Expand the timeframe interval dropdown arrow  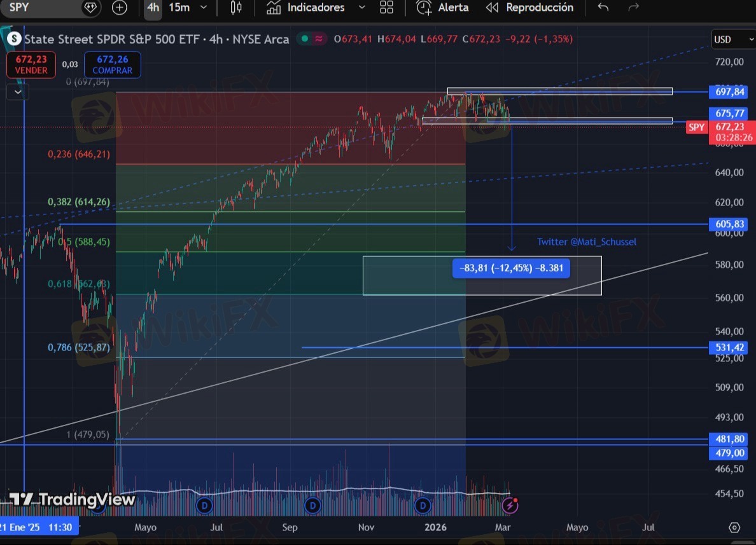[204, 7]
